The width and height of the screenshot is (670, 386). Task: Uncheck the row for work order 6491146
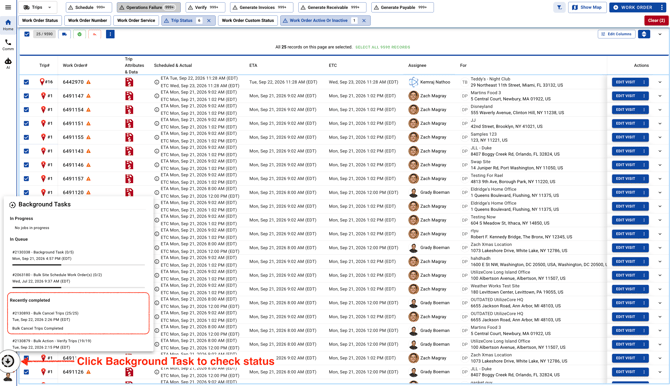pyautogui.click(x=26, y=165)
